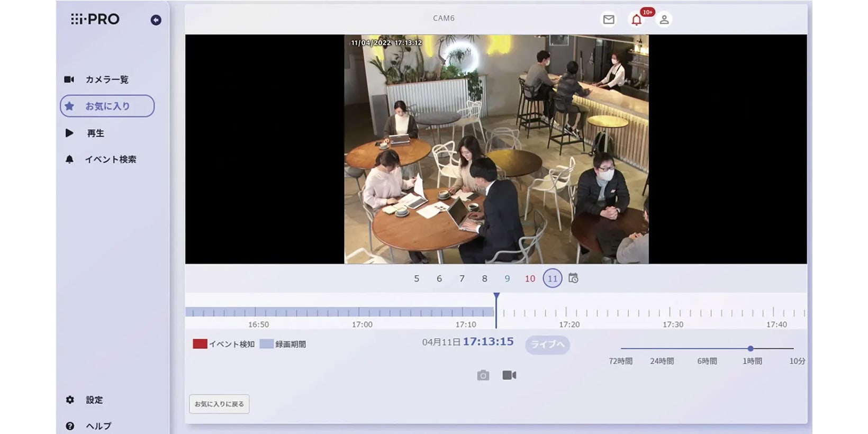Open カメラ一覧 camera list menu
Screen dimensions: 868x434
[106, 79]
